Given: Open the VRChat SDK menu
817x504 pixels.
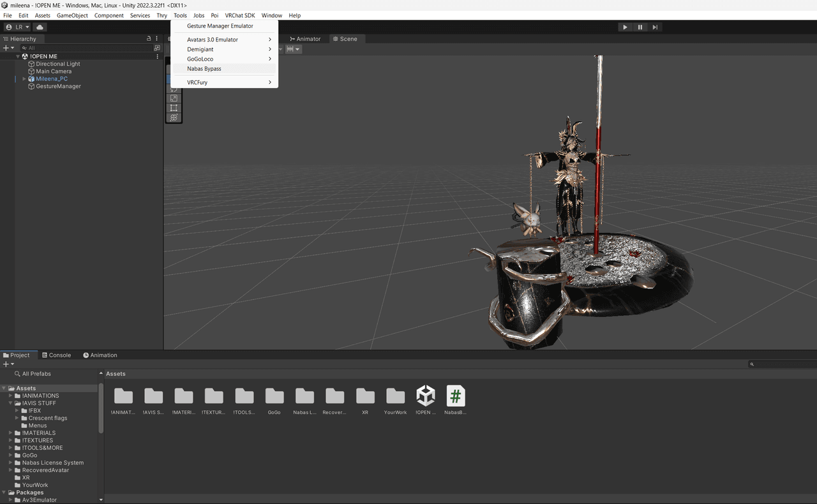Looking at the screenshot, I should pyautogui.click(x=240, y=15).
